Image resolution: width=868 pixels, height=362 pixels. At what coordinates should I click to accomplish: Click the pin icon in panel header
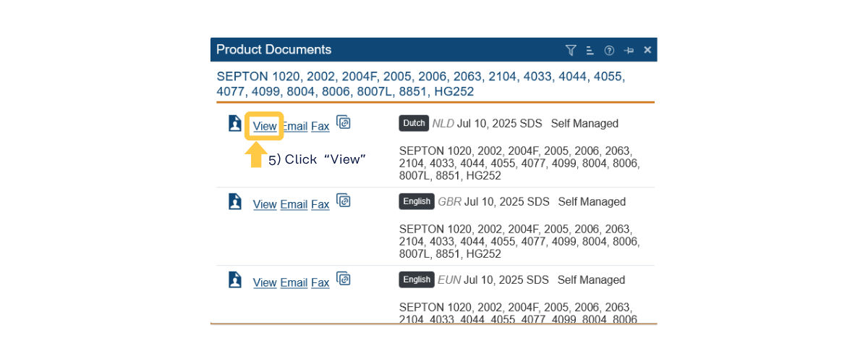pos(629,50)
